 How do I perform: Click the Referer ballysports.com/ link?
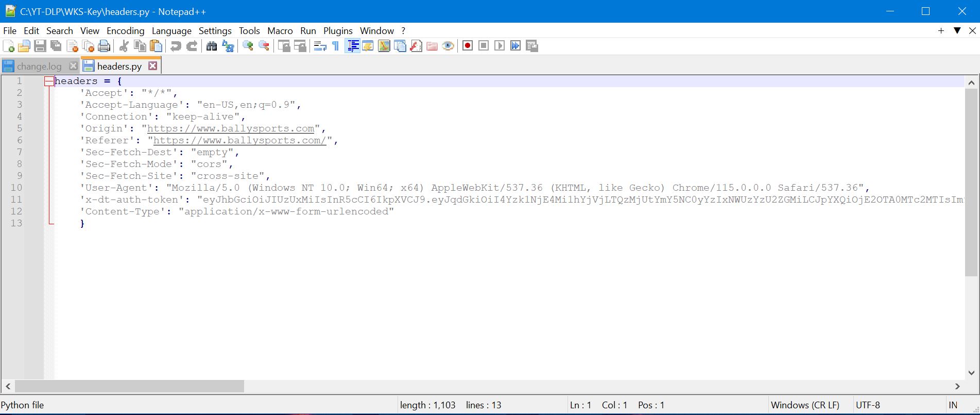[x=240, y=140]
